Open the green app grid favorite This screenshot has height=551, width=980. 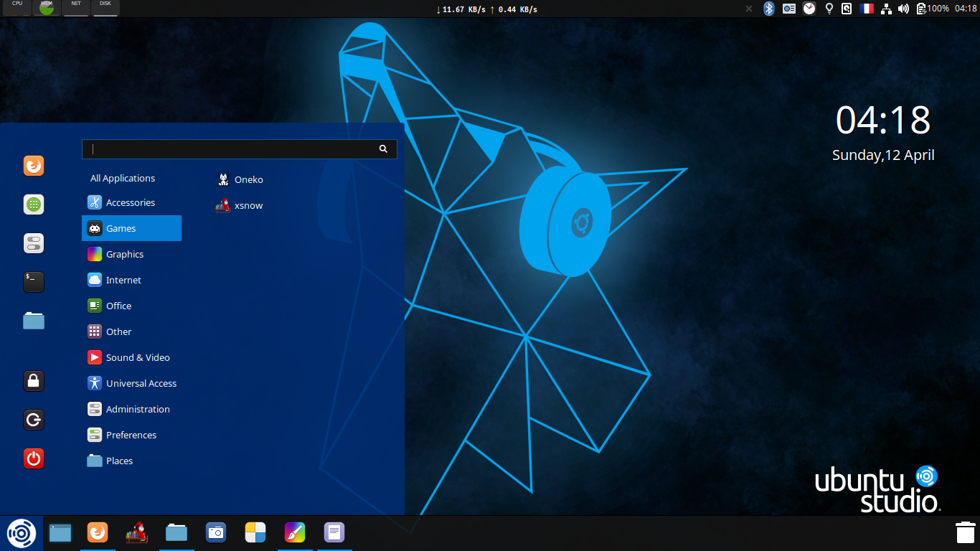point(34,204)
